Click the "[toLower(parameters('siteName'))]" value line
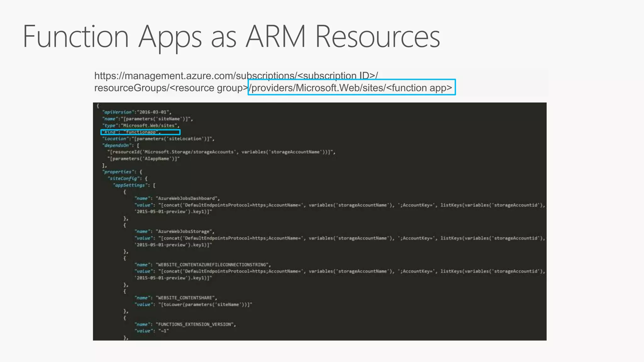 (193, 304)
